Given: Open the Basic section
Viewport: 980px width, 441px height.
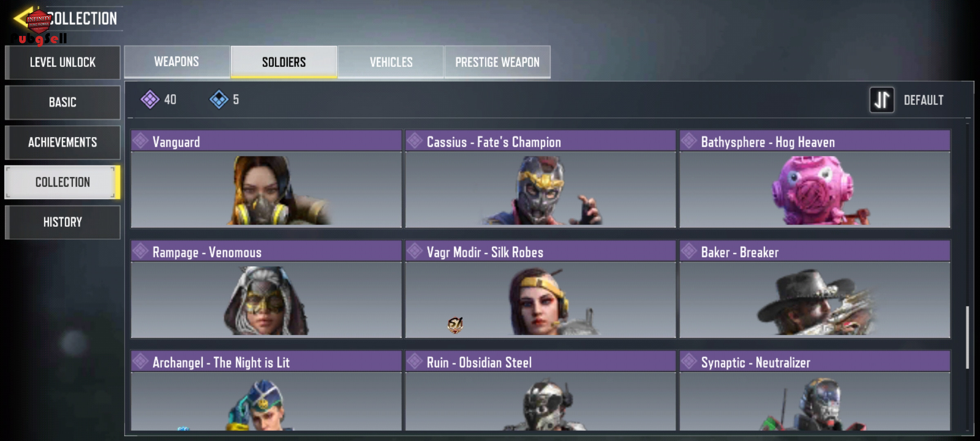Looking at the screenshot, I should tap(62, 102).
